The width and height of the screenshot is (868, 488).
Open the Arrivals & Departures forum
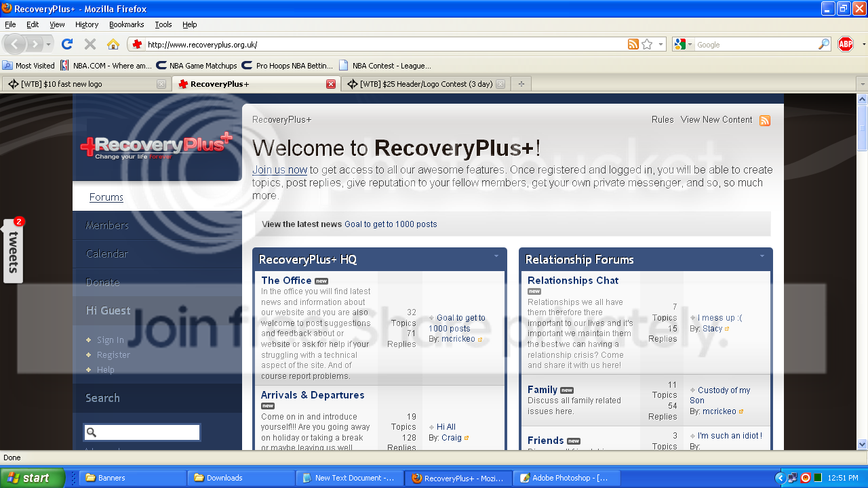click(x=313, y=394)
